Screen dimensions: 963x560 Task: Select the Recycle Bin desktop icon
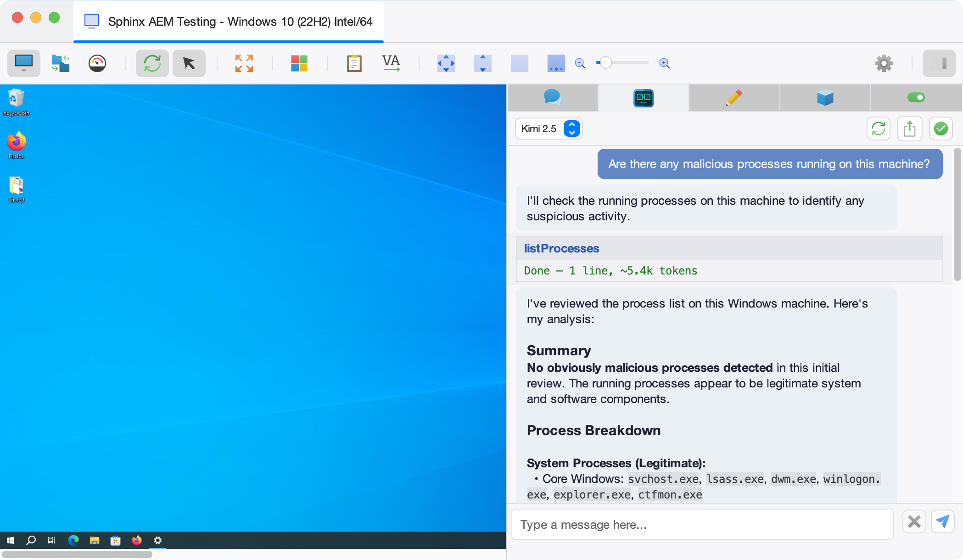click(16, 102)
